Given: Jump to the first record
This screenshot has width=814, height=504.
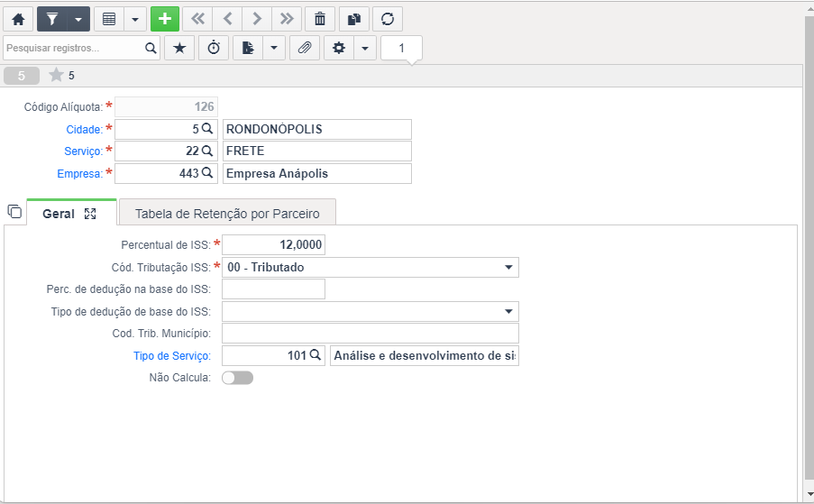Looking at the screenshot, I should click(x=197, y=19).
